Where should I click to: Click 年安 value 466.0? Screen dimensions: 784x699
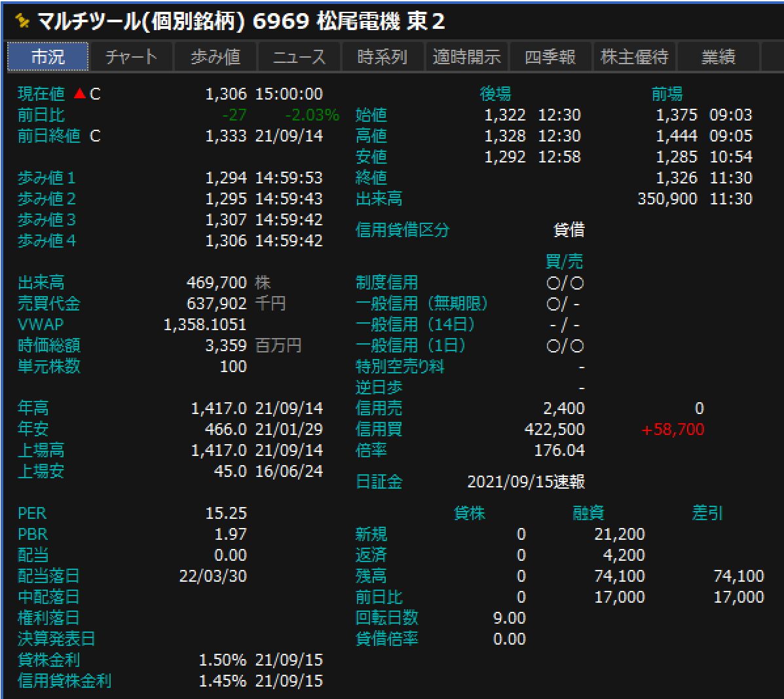225,430
